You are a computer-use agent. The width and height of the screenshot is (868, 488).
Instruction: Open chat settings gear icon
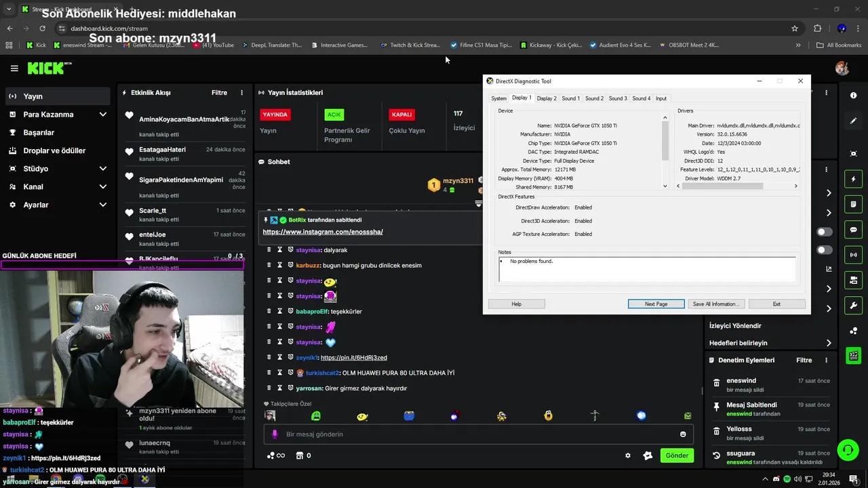tap(628, 455)
